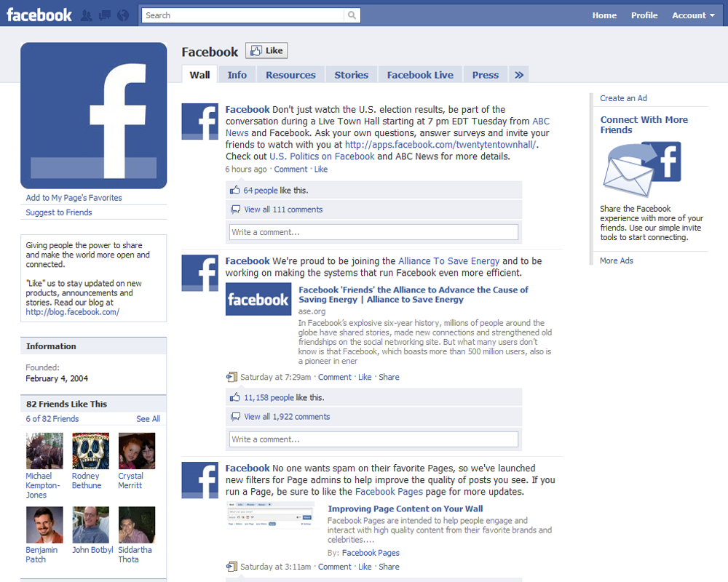Expand all 111 comments on the election post

point(283,210)
